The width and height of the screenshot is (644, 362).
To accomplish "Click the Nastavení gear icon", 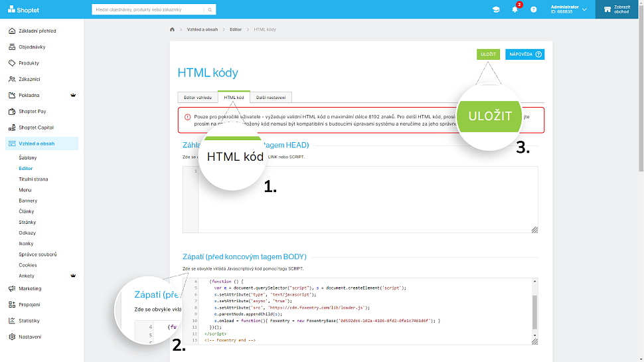I will (x=12, y=337).
